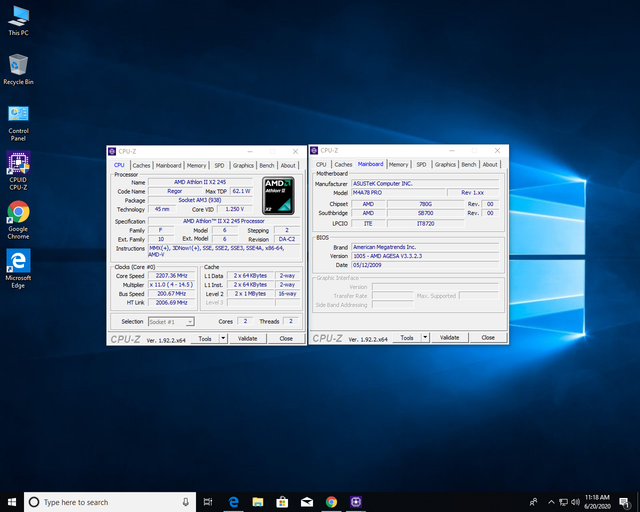Open the People icon in the system tray

(533, 502)
